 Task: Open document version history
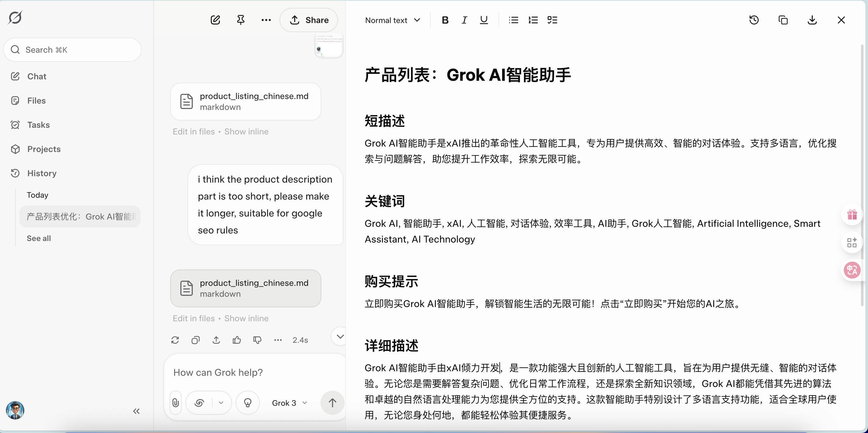(x=754, y=20)
